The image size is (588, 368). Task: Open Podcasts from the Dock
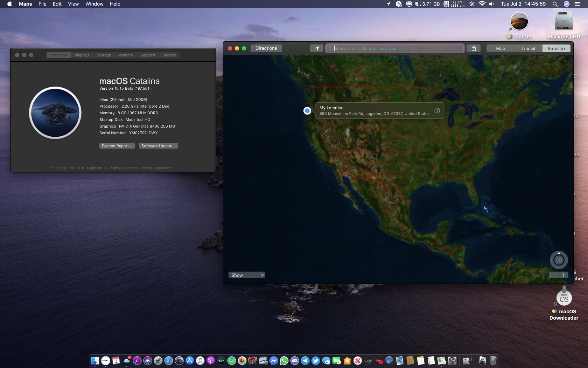[x=211, y=360]
